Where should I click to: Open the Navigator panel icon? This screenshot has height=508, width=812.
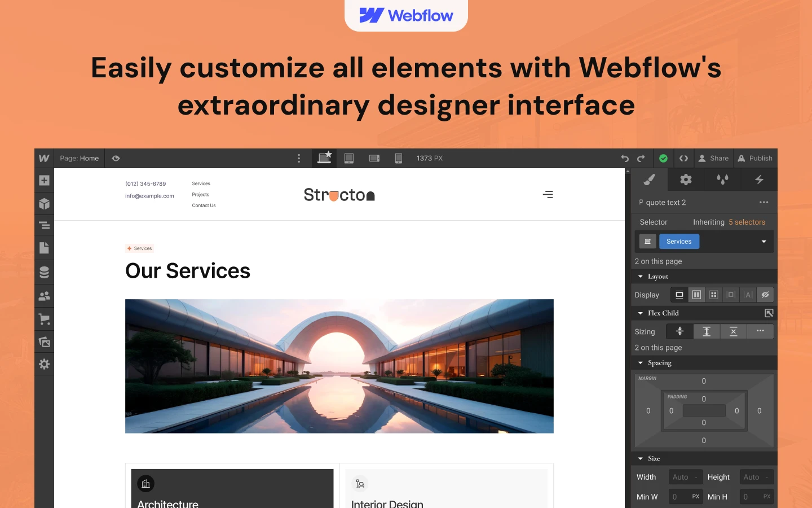(44, 226)
